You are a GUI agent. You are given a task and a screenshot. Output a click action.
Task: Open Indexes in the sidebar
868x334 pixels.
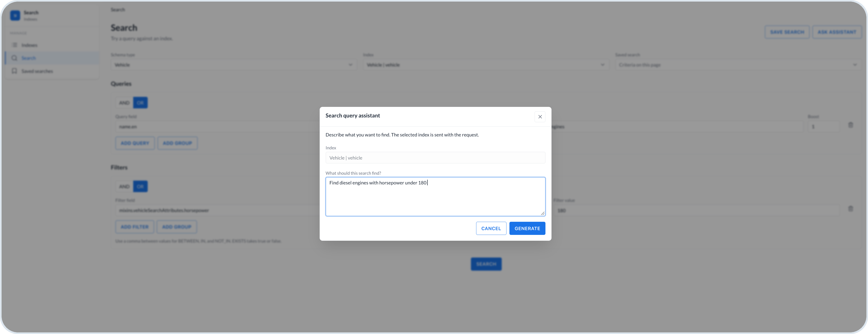click(x=52, y=45)
